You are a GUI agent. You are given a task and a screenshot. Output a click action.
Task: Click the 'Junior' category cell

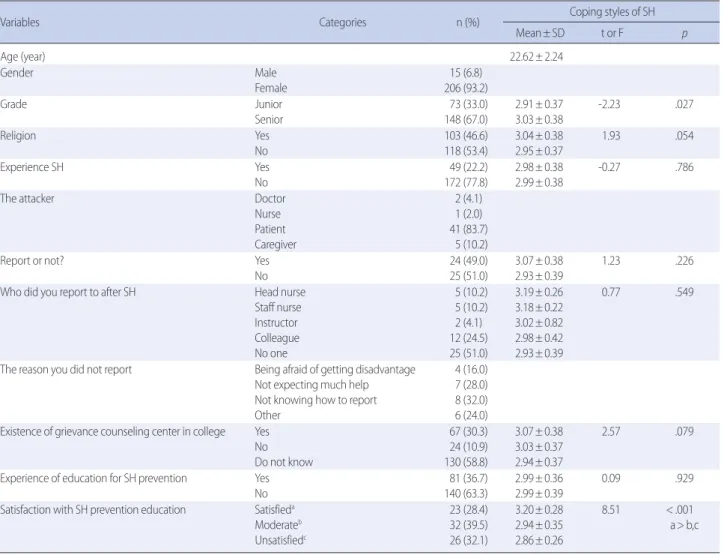(x=268, y=104)
